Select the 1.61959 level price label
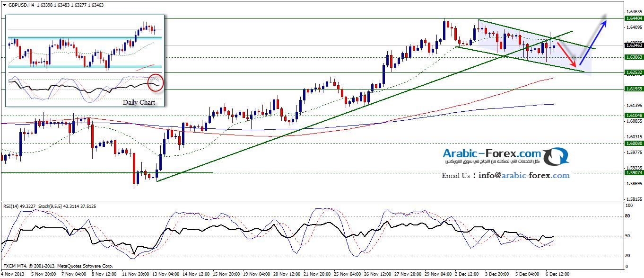The height and width of the screenshot is (278, 644). pyautogui.click(x=633, y=89)
